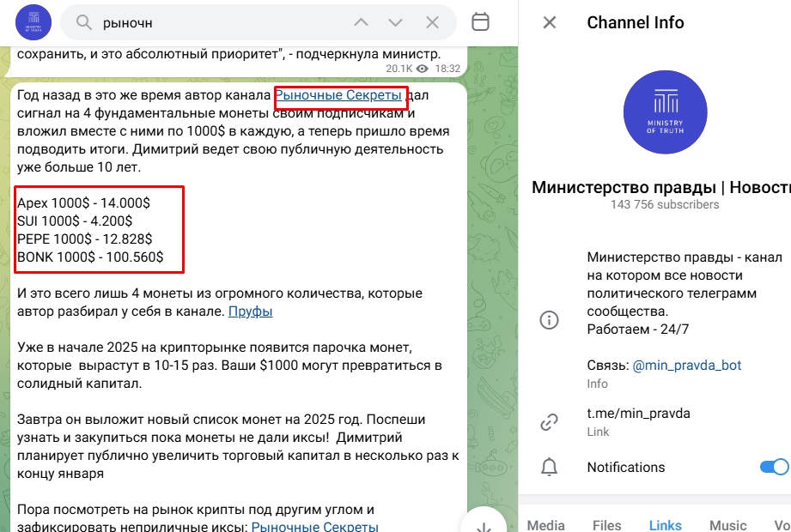Click the 'Apex 1000$ - 14.000$' line
The width and height of the screenshot is (791, 532).
pyautogui.click(x=84, y=203)
